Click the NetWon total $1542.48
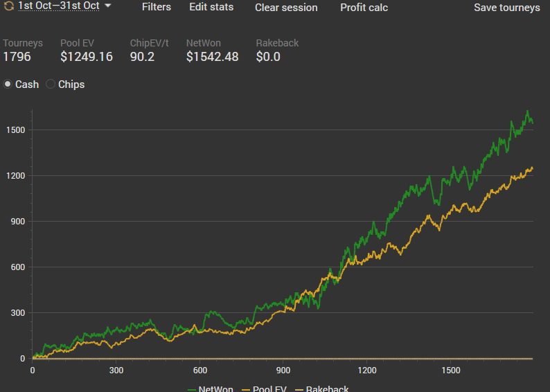 pos(212,57)
